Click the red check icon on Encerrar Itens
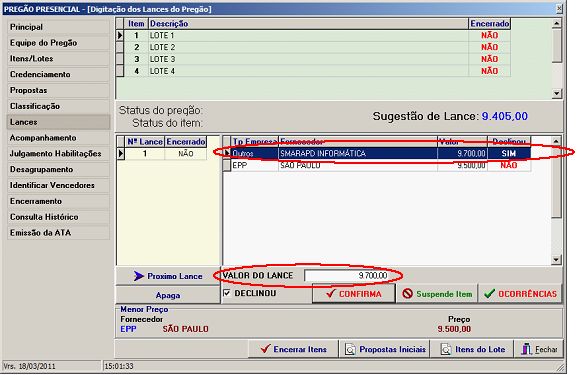578x375 pixels. tap(265, 348)
